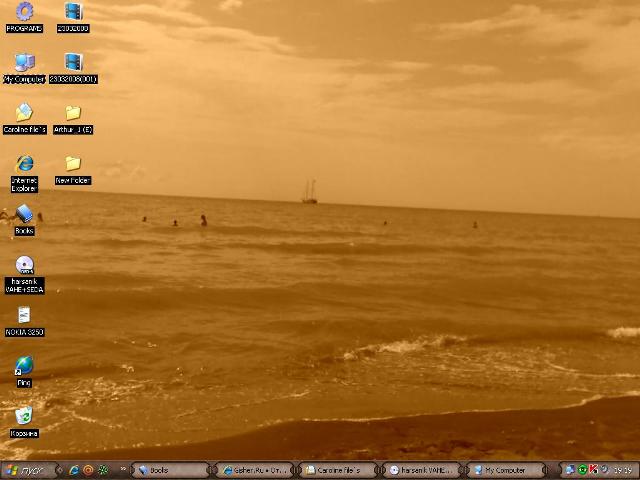This screenshot has height=480, width=640.
Task: Switch to Narsenik VAHE taskbar window
Action: point(422,470)
